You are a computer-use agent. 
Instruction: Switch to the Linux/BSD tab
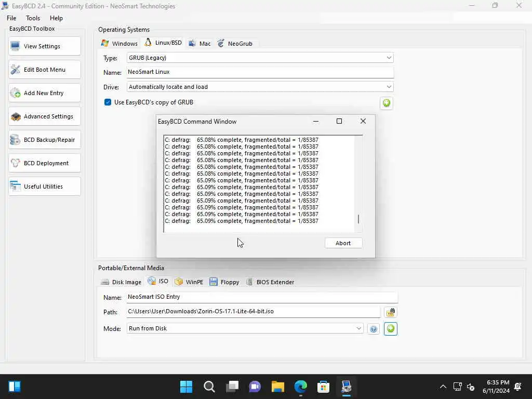pyautogui.click(x=163, y=43)
